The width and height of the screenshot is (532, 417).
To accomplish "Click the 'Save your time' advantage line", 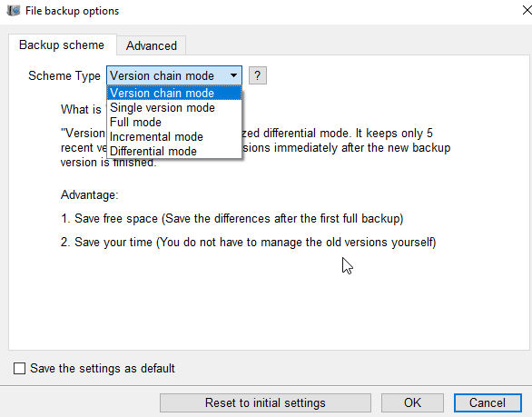I will point(249,243).
